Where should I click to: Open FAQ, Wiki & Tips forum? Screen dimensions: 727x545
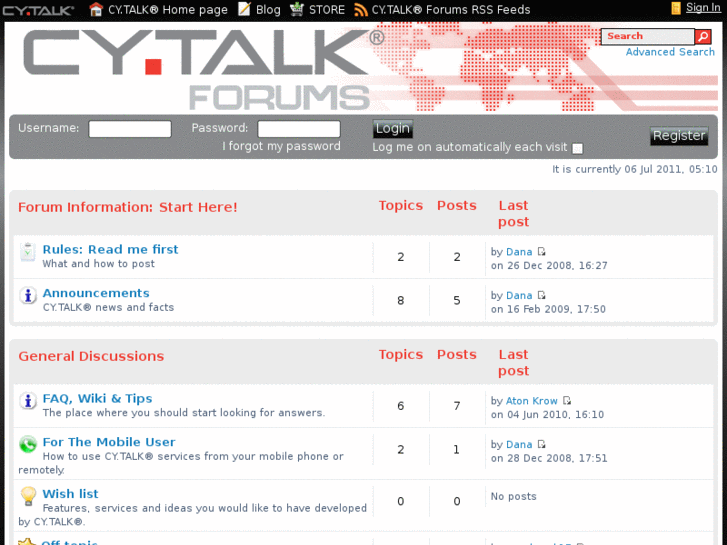click(x=97, y=398)
